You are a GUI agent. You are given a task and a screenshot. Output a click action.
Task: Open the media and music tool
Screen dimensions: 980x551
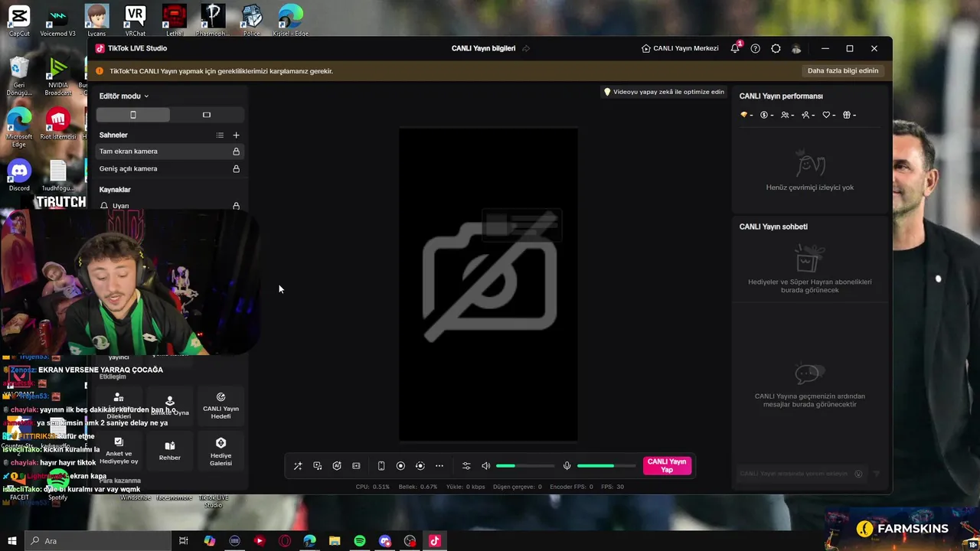(317, 466)
